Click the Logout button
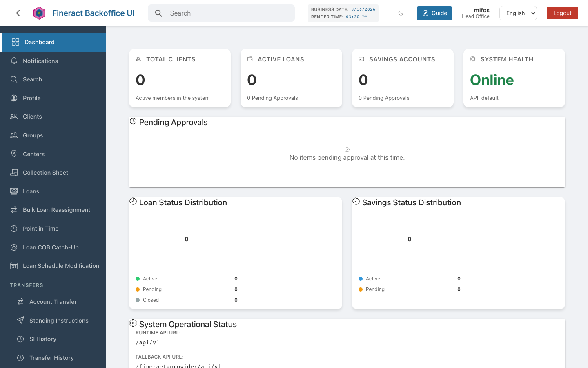 click(x=562, y=13)
